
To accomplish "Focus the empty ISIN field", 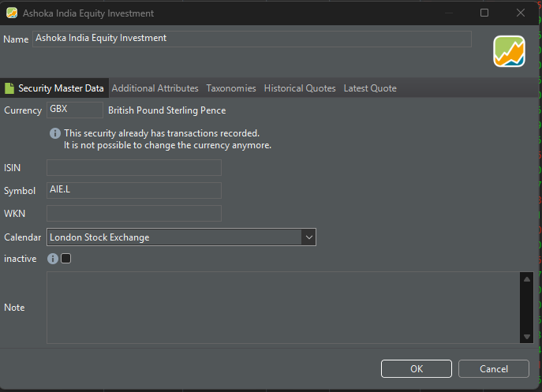I will click(134, 168).
